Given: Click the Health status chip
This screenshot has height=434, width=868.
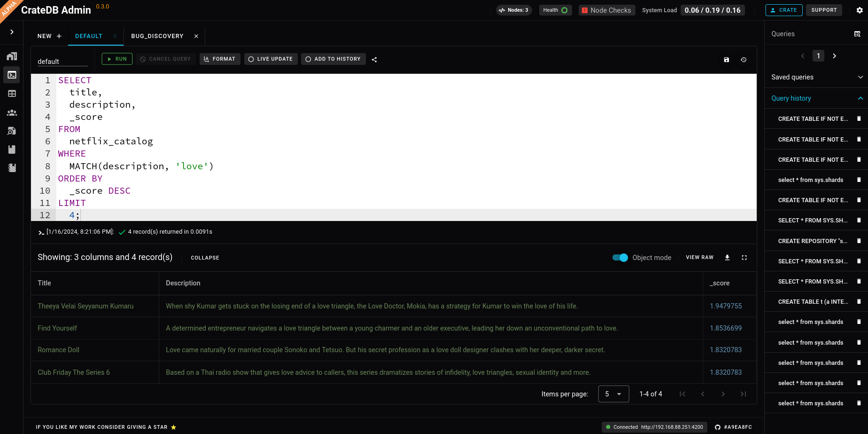Looking at the screenshot, I should click(x=555, y=10).
